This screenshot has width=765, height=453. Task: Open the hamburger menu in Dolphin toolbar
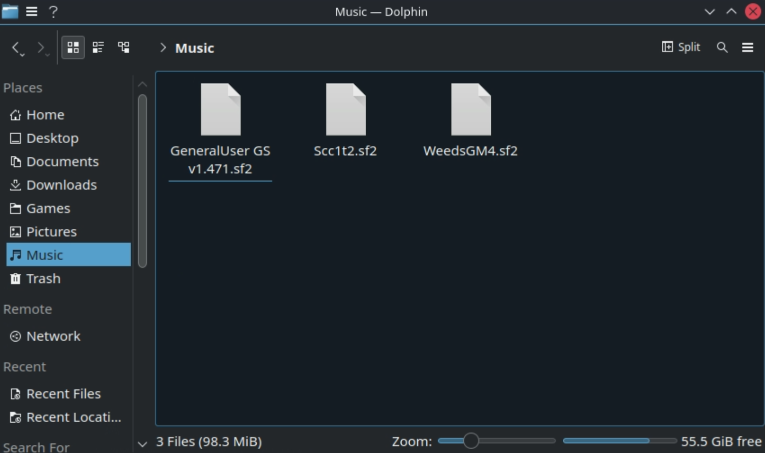click(747, 47)
